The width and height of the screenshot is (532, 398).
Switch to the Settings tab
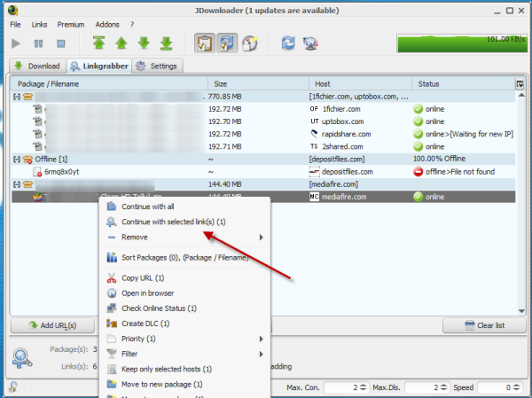coord(158,66)
